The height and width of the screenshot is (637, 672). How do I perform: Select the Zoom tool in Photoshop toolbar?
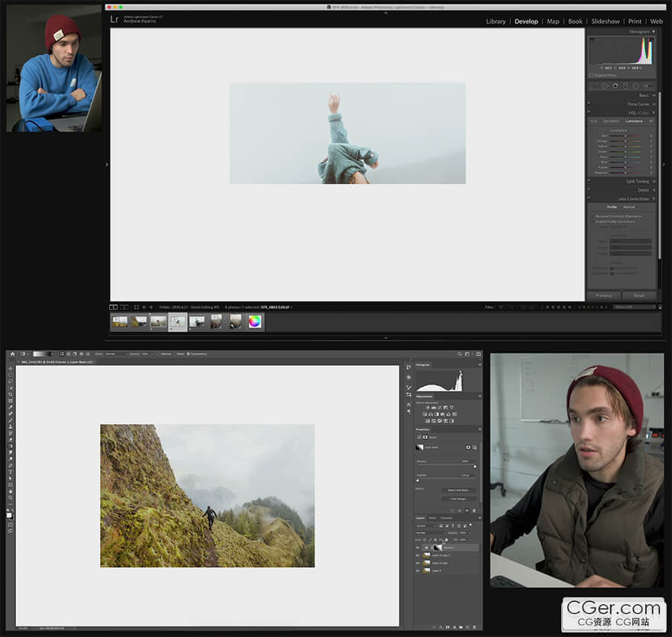pyautogui.click(x=11, y=497)
